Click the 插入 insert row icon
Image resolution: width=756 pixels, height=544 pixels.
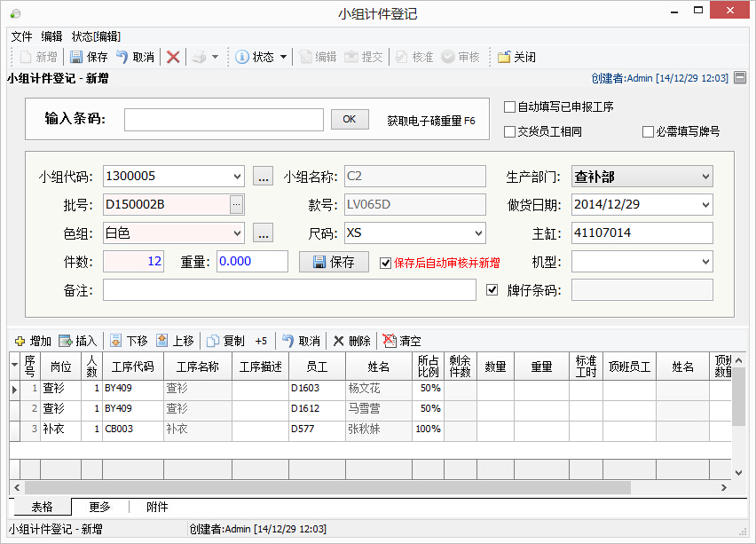pos(65,341)
